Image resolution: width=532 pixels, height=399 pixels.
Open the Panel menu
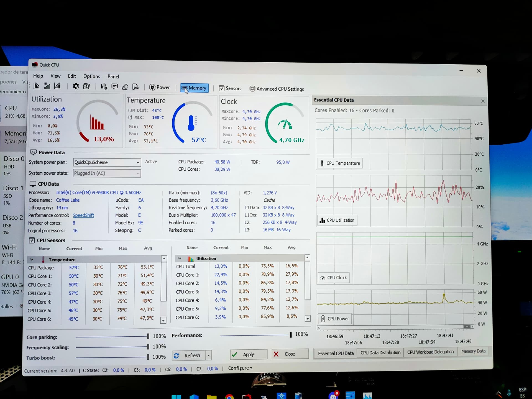(113, 76)
